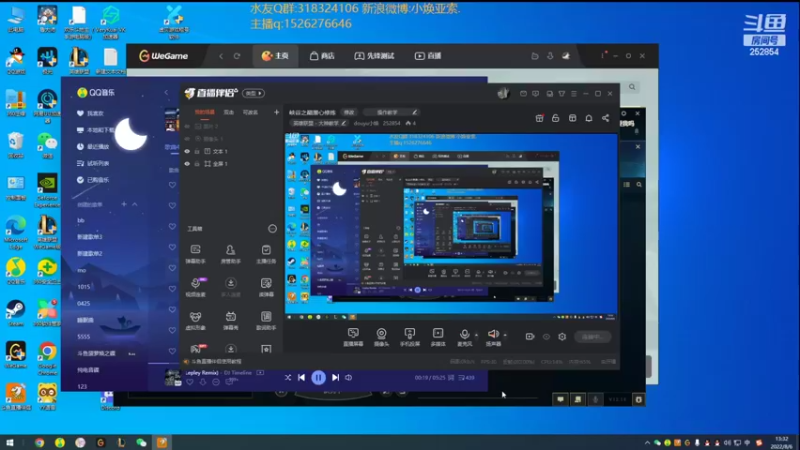Pause the QQ音乐 playback
The width and height of the screenshot is (800, 450).
point(318,378)
